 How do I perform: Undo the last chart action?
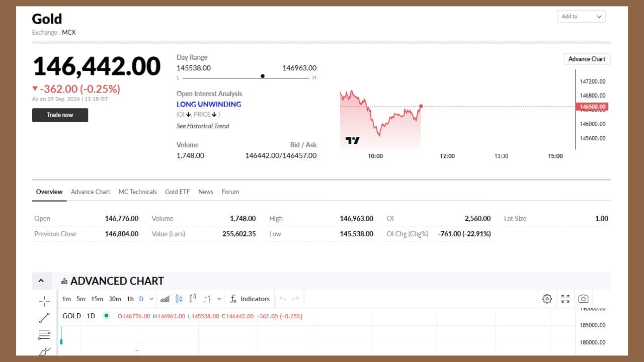[282, 299]
